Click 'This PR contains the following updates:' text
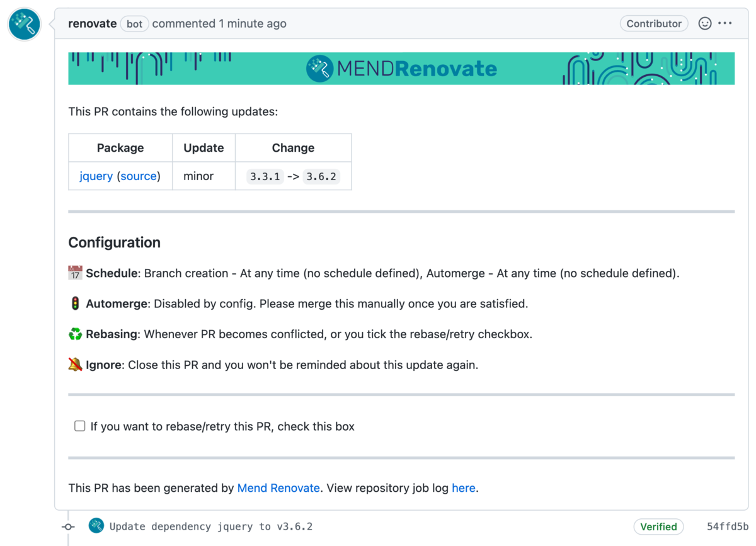Viewport: 756px width, 546px height. (x=173, y=111)
